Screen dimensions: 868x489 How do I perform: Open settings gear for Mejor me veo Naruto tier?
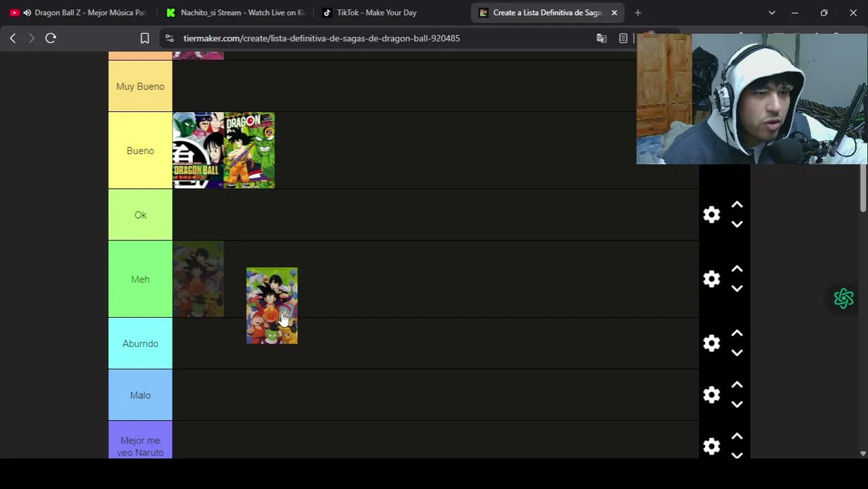[711, 446]
